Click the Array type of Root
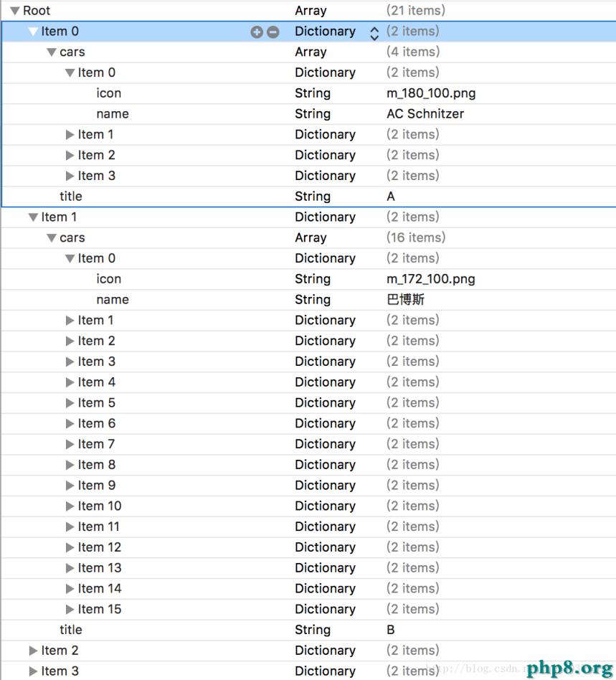This screenshot has width=616, height=680. point(311,11)
